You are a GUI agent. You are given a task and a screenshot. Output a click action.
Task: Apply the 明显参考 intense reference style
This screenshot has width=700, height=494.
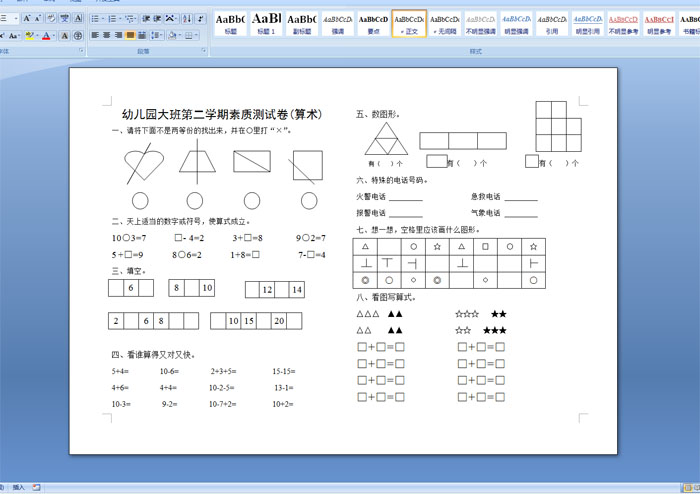coord(659,24)
